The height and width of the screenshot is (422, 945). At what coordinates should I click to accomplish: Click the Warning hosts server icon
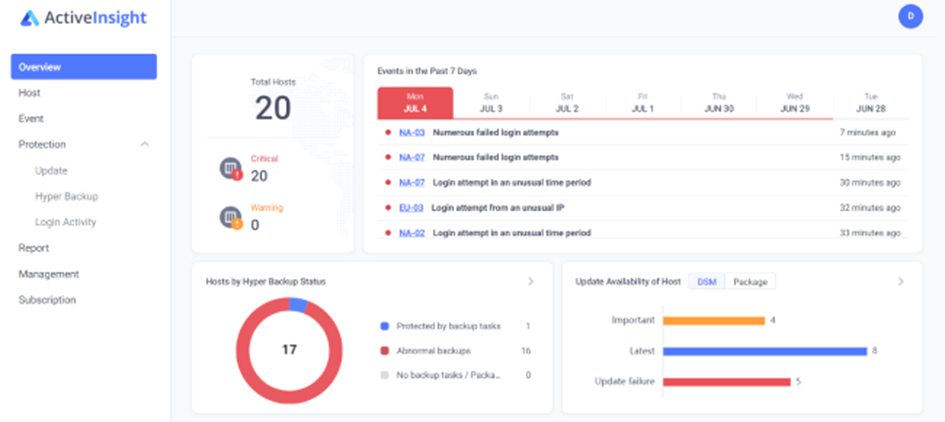pos(231,218)
